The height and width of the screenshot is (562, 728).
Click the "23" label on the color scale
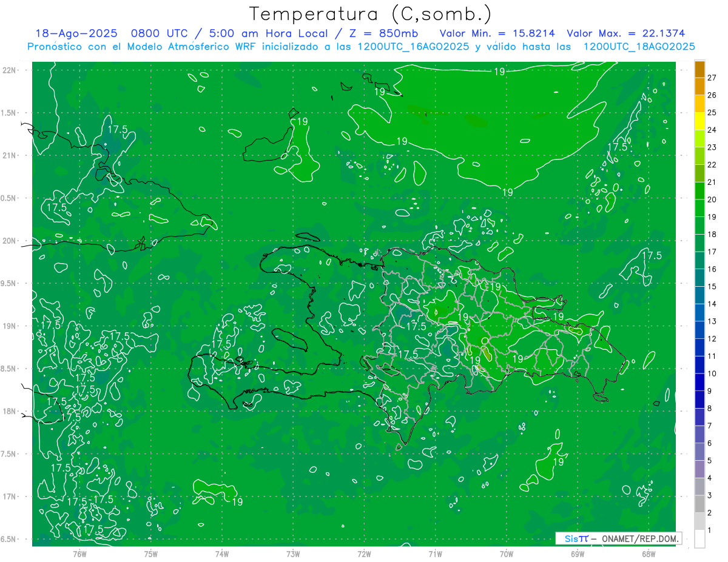click(712, 147)
